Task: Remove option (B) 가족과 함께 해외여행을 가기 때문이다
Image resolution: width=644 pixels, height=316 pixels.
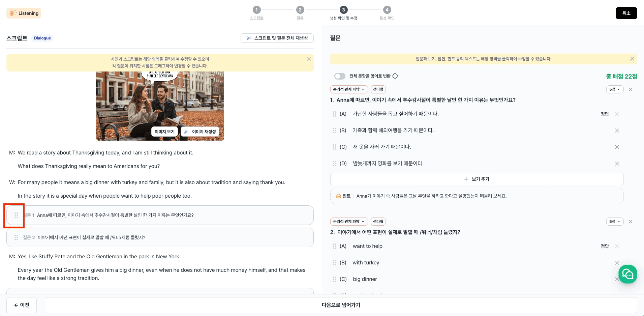Action: click(x=617, y=131)
